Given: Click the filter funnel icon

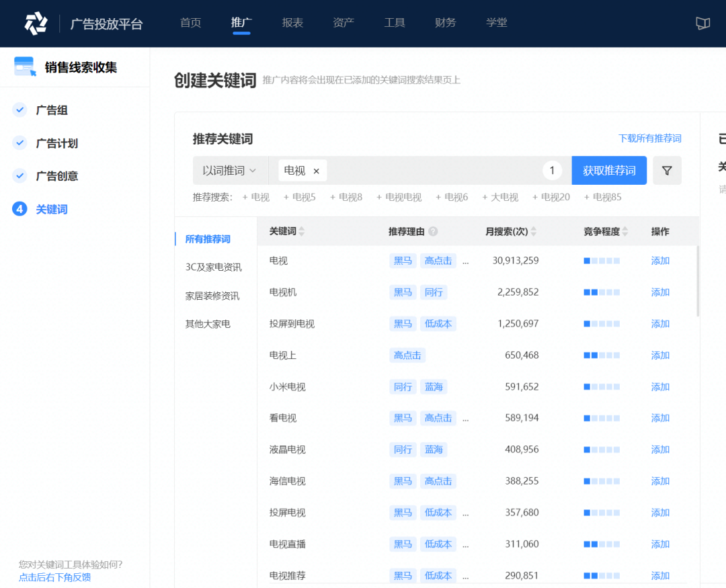Looking at the screenshot, I should click(667, 171).
